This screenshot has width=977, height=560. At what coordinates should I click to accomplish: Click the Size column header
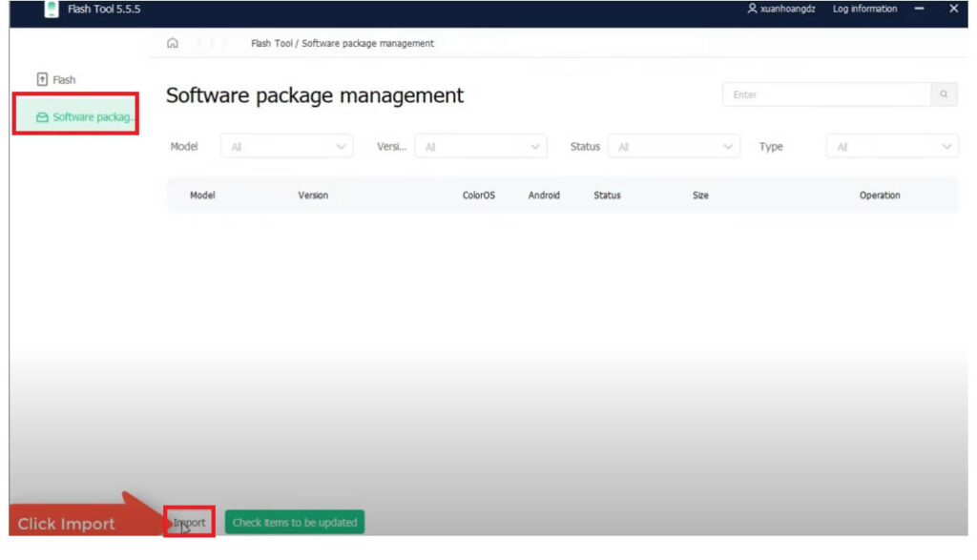click(700, 196)
